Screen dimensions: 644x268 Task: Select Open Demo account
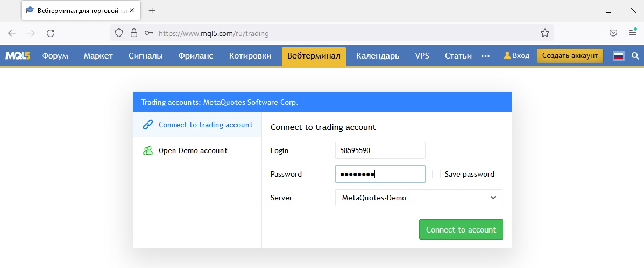tap(197, 150)
